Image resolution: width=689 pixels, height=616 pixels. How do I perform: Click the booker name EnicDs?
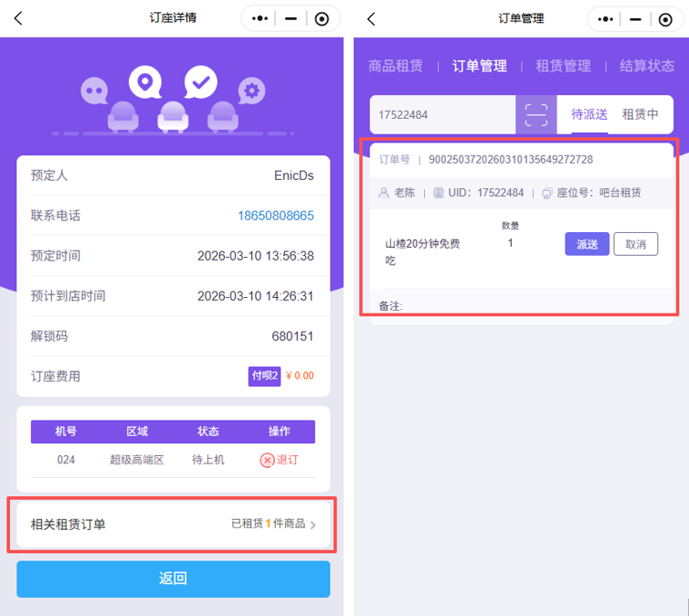tap(294, 175)
